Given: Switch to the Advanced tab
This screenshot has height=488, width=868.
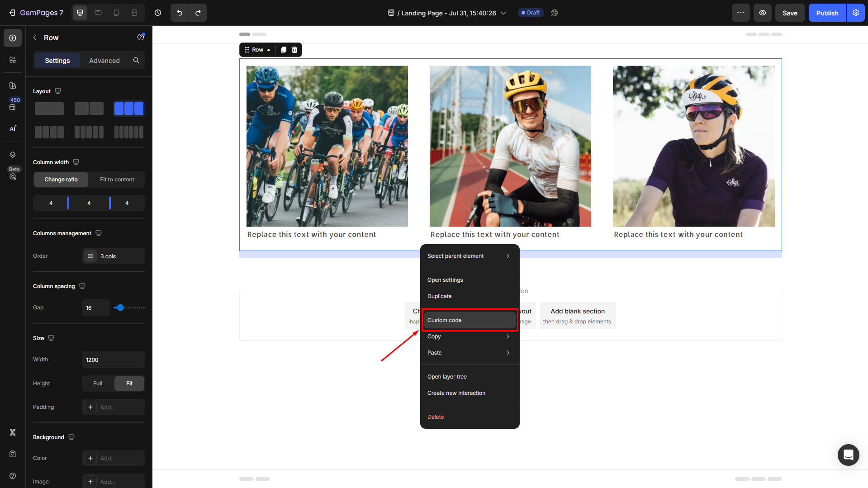Looking at the screenshot, I should tap(104, 61).
